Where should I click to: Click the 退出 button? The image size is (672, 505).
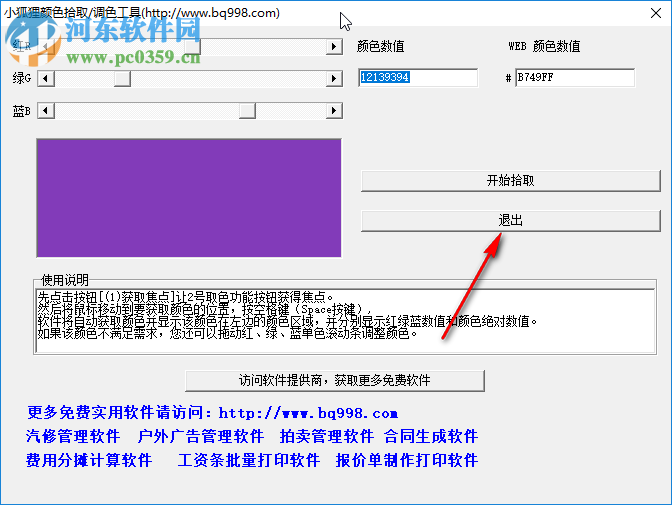click(510, 221)
